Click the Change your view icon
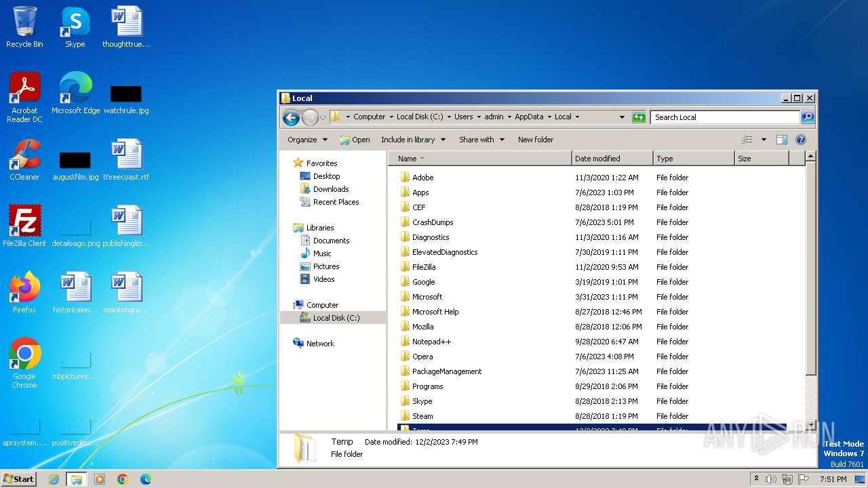This screenshot has width=868, height=488. [x=747, y=140]
